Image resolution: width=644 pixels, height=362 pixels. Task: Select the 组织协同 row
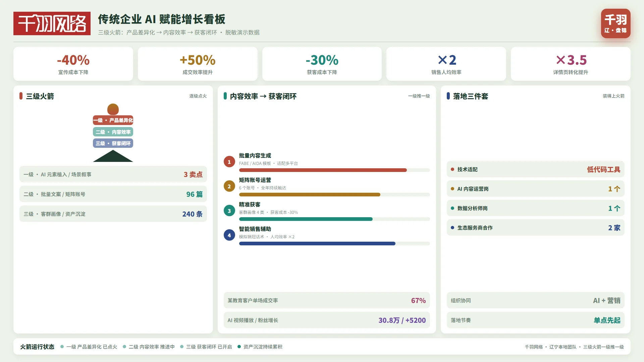click(535, 300)
